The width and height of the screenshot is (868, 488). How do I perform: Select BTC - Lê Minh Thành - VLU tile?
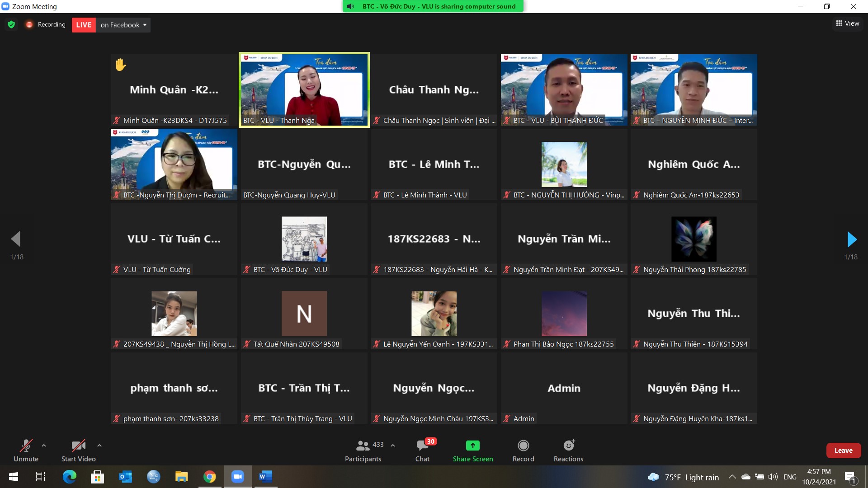pyautogui.click(x=434, y=164)
